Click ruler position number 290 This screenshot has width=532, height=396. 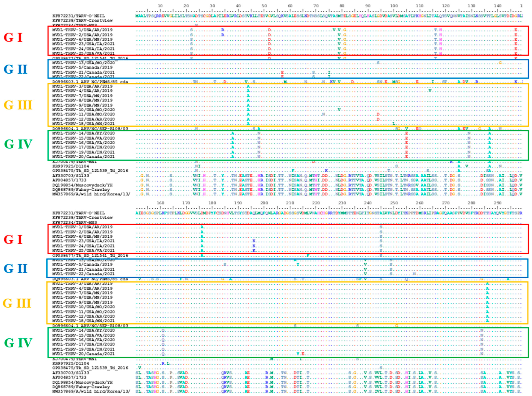[497, 203]
